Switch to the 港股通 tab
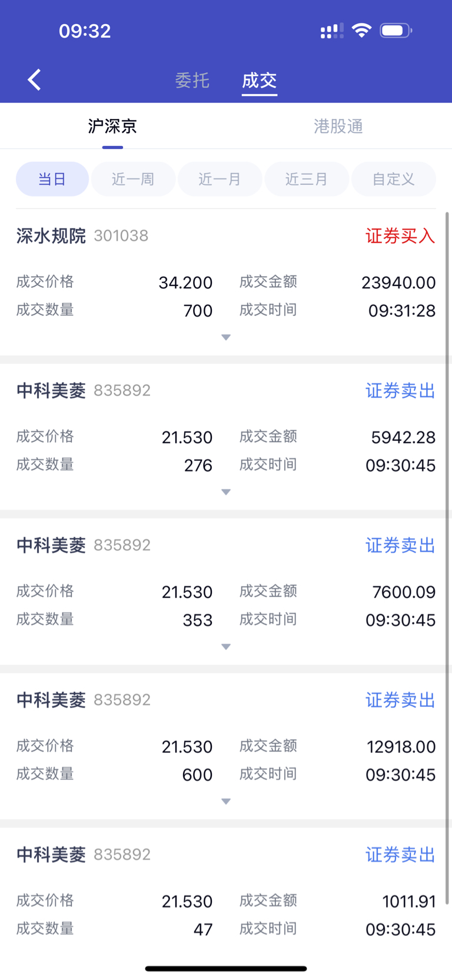The height and width of the screenshot is (980, 452). (x=338, y=126)
